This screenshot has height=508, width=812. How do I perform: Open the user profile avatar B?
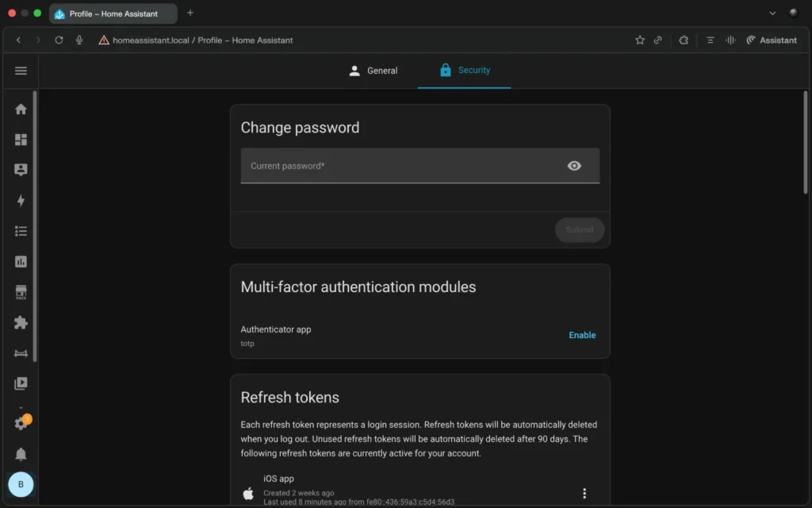point(21,484)
